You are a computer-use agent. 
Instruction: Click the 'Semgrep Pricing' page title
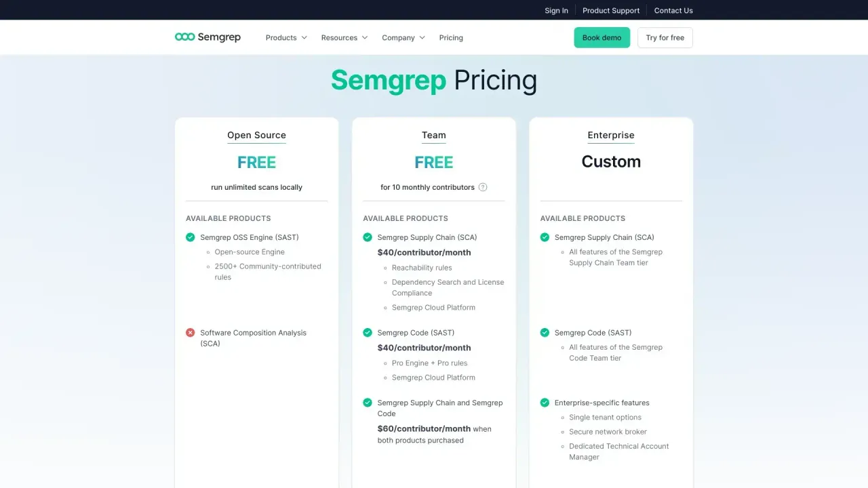(434, 80)
